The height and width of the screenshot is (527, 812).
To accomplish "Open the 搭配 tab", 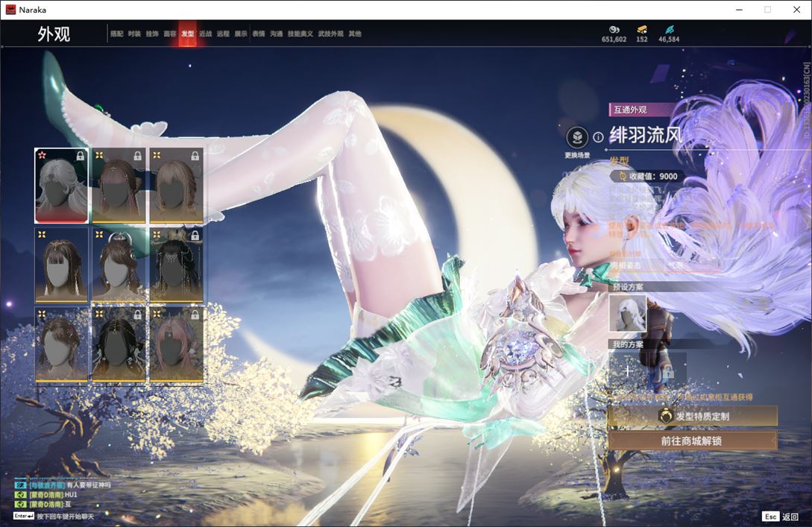I will click(x=116, y=34).
